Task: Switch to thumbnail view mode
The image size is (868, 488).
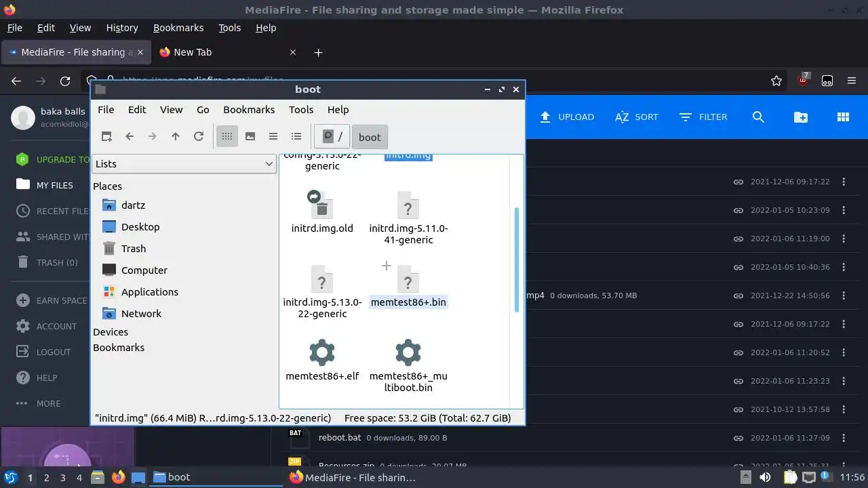Action: tap(250, 136)
